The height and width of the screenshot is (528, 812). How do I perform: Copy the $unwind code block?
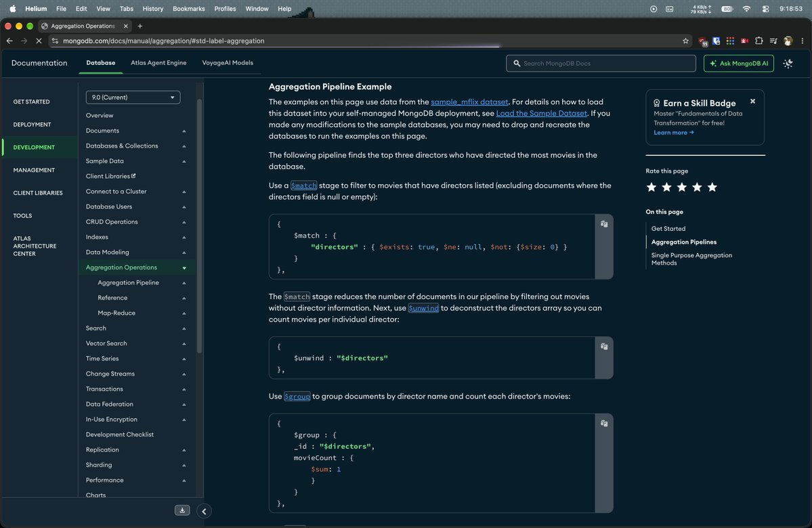[x=604, y=347]
